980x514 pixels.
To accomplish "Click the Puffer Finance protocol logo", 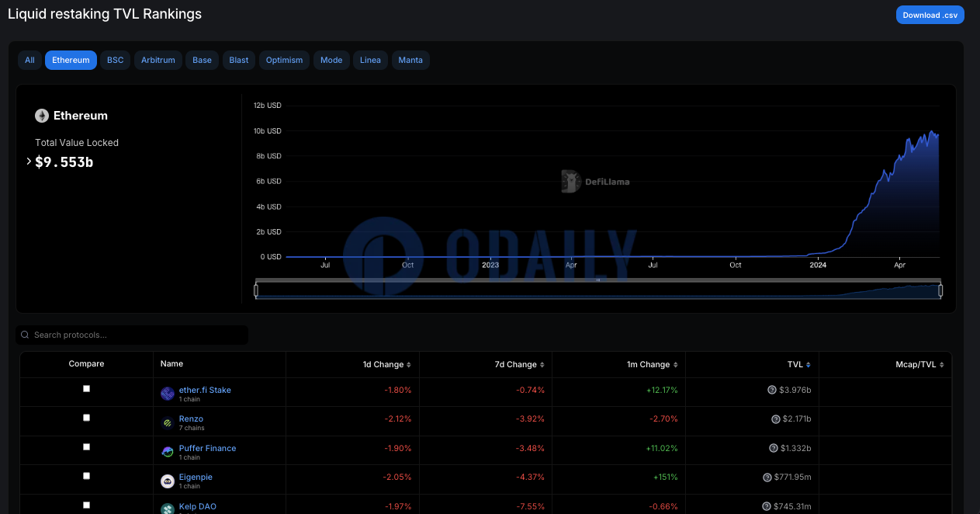I will 168,452.
